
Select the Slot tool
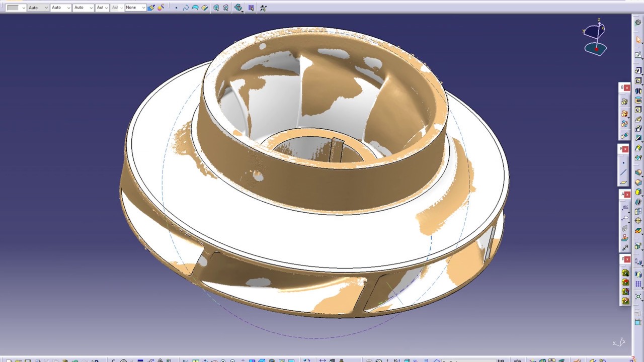[638, 128]
